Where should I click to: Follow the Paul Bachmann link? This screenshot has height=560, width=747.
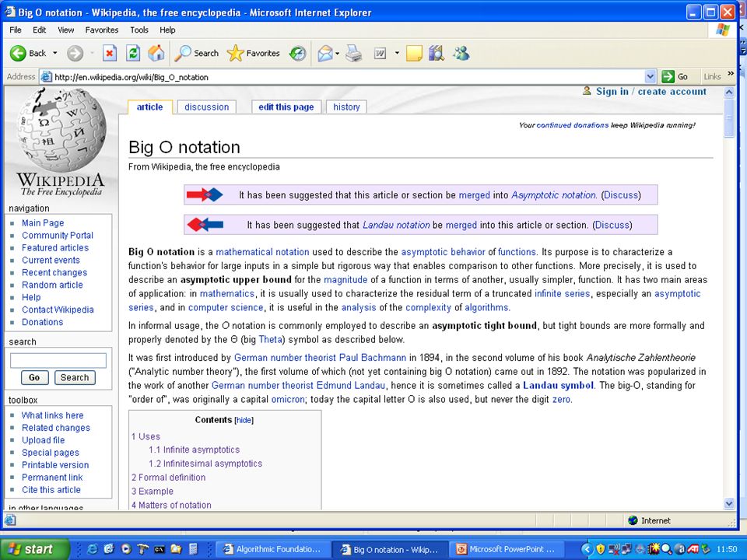(x=373, y=358)
